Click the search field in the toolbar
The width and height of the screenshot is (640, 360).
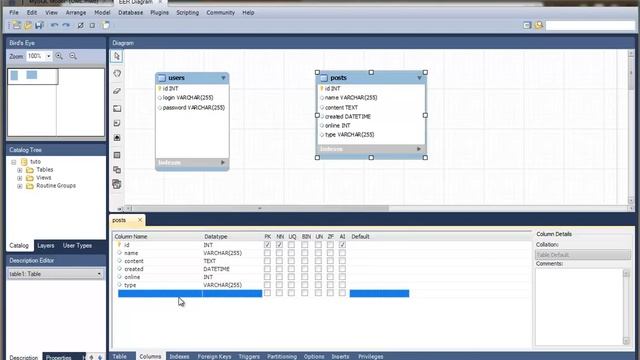tap(590, 26)
